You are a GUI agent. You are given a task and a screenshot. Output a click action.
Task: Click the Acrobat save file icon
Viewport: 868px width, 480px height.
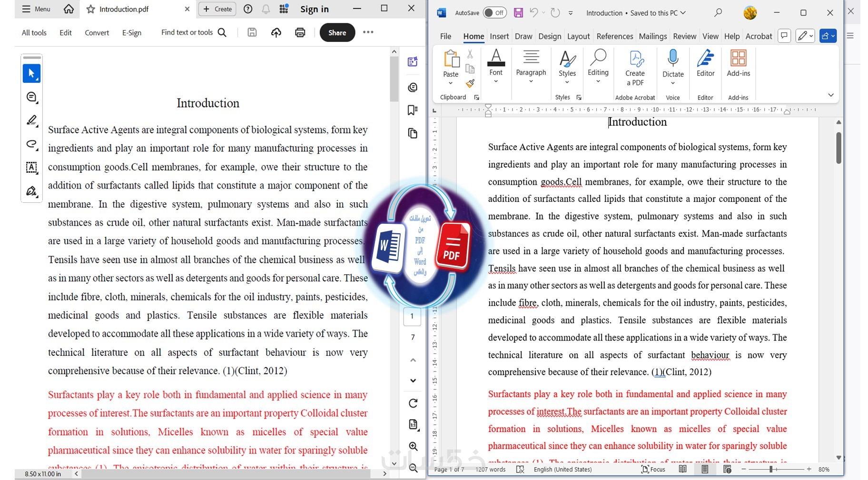[x=252, y=32]
